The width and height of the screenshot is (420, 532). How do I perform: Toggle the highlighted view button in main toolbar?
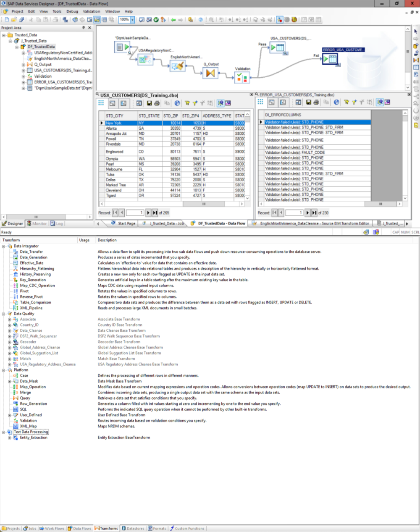pos(97,20)
